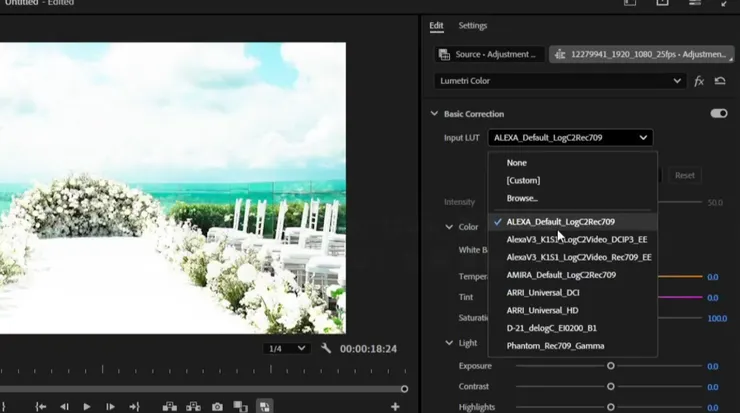Open the 1/4 playback resolution dropdown
Image resolution: width=740 pixels, height=413 pixels.
(x=288, y=348)
